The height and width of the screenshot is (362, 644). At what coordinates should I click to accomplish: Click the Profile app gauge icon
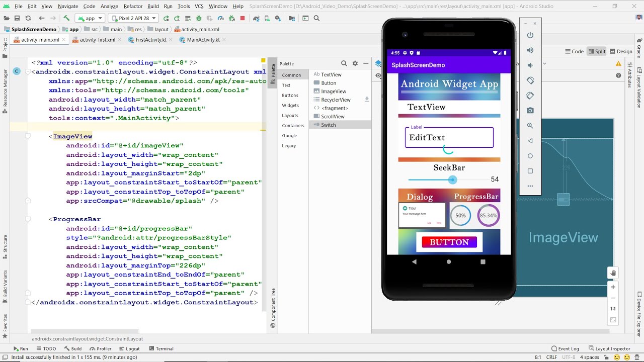(x=220, y=18)
